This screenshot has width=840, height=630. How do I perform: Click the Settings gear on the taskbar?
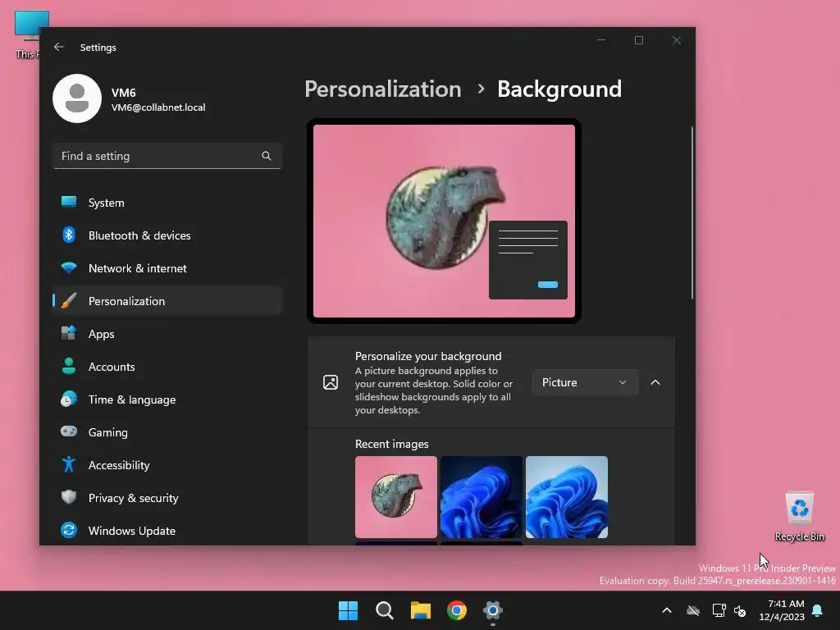tap(493, 610)
